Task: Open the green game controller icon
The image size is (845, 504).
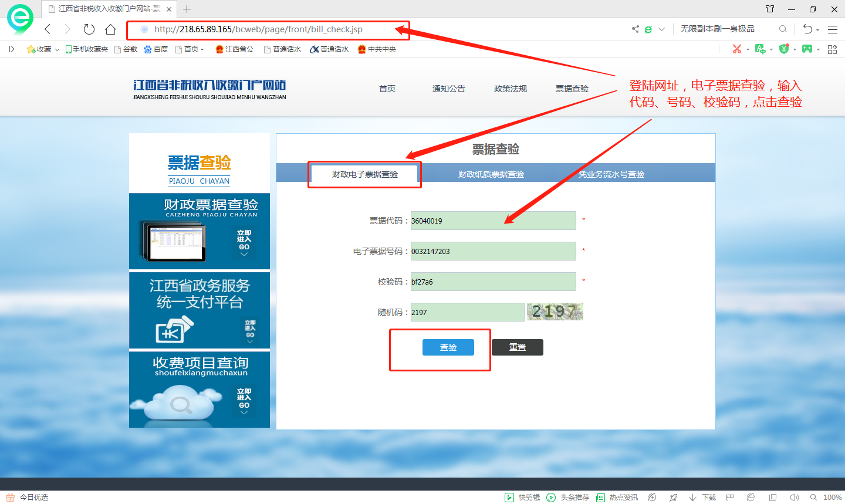Action: point(807,49)
